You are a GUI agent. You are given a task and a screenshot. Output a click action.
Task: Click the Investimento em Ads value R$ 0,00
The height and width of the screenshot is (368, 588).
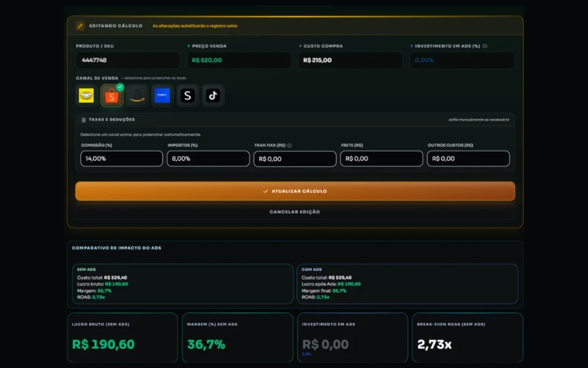[x=325, y=344]
